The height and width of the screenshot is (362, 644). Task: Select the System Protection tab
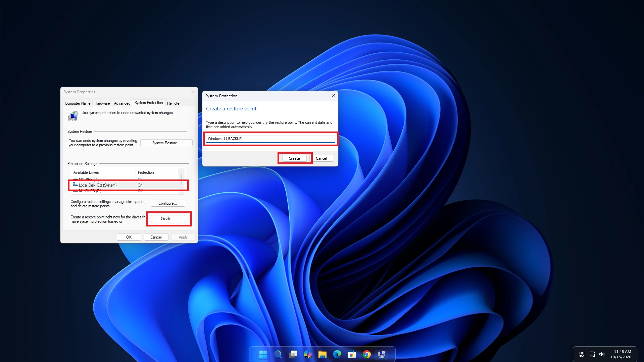click(149, 103)
